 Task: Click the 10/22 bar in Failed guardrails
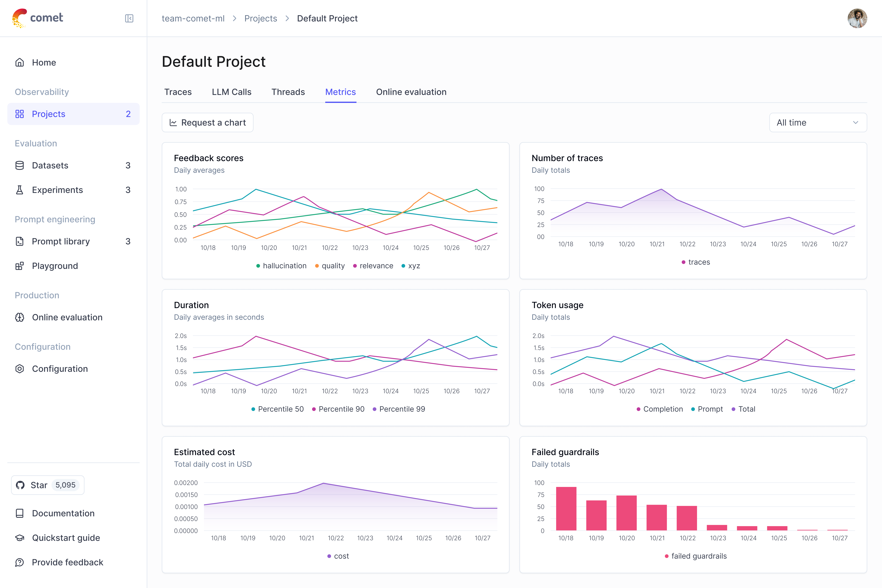point(687,518)
